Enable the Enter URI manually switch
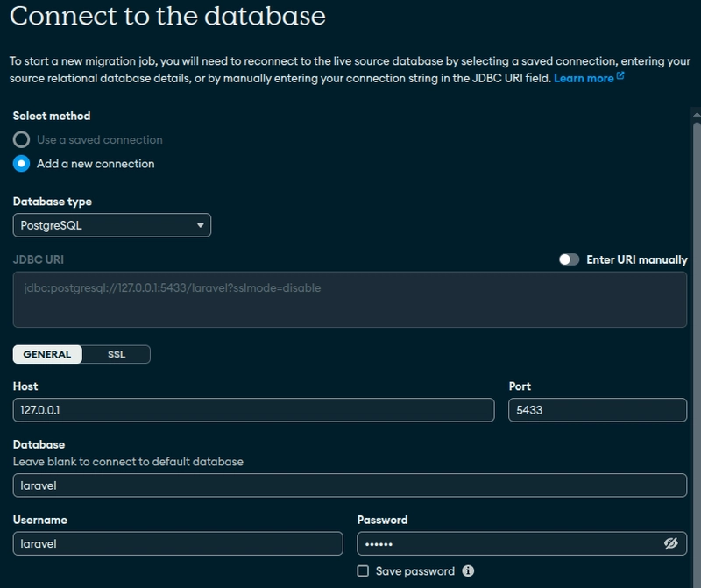 pyautogui.click(x=570, y=259)
